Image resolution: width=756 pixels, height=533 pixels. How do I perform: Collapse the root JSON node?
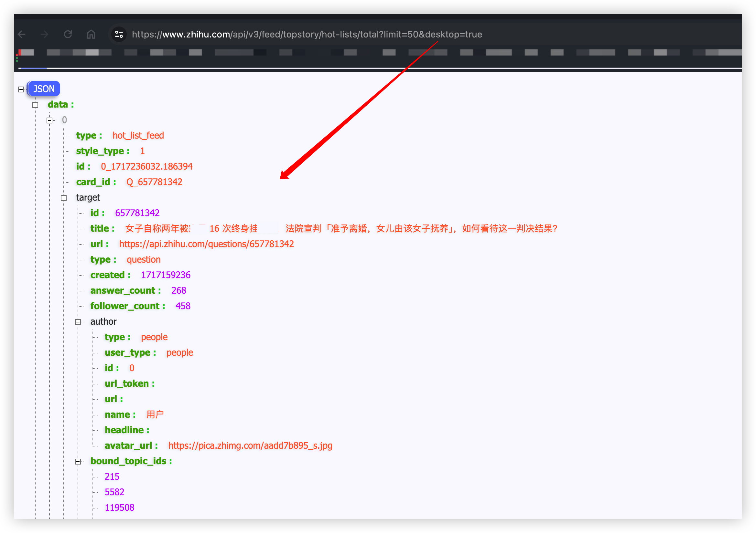pos(21,89)
